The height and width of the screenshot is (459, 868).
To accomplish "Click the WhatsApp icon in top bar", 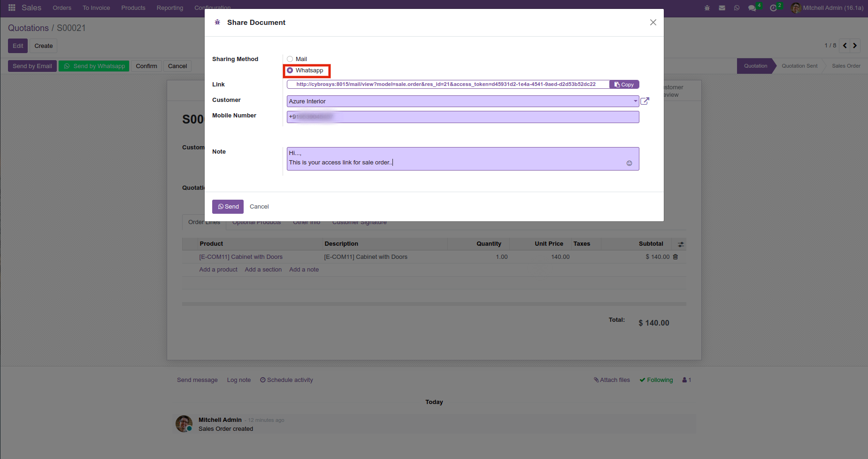I will coord(737,8).
